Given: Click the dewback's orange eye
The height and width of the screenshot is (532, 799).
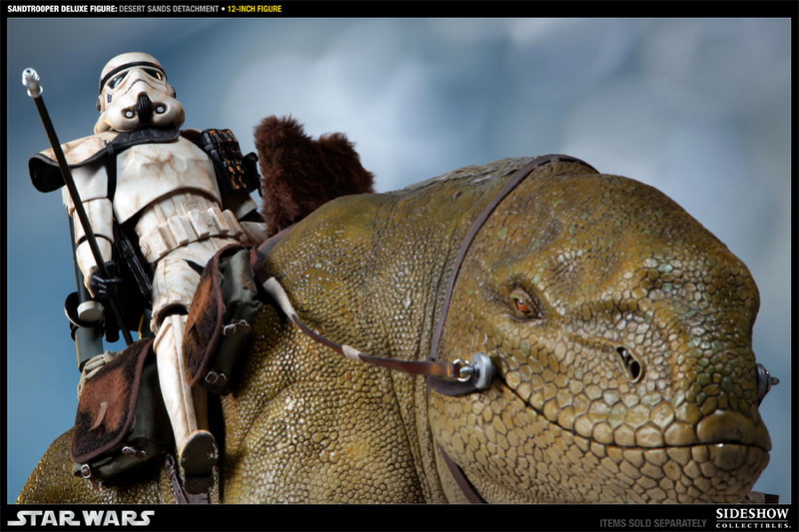Looking at the screenshot, I should coord(523,304).
